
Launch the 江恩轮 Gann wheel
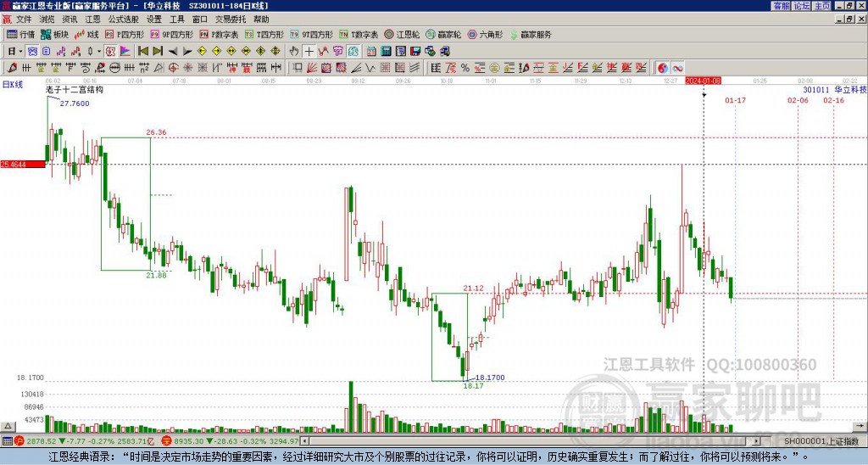pyautogui.click(x=402, y=34)
